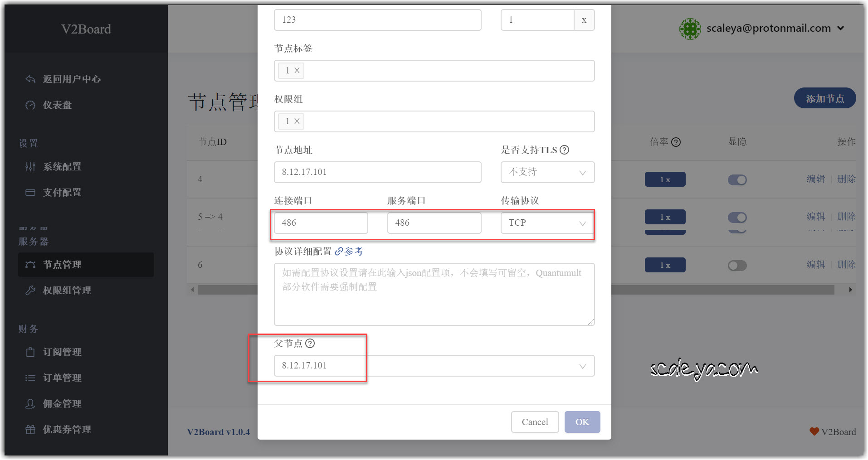
Task: Toggle visibility switch for node 5 => 4
Action: pyautogui.click(x=737, y=218)
